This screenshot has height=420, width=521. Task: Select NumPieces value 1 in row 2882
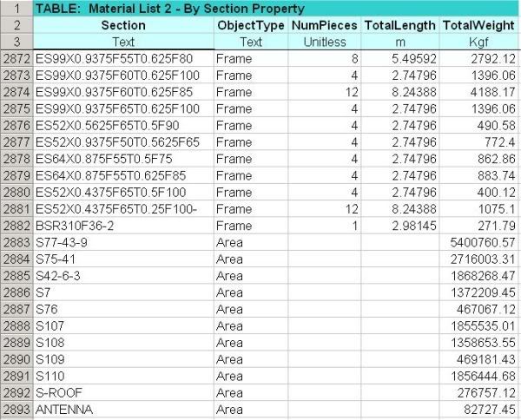click(324, 226)
